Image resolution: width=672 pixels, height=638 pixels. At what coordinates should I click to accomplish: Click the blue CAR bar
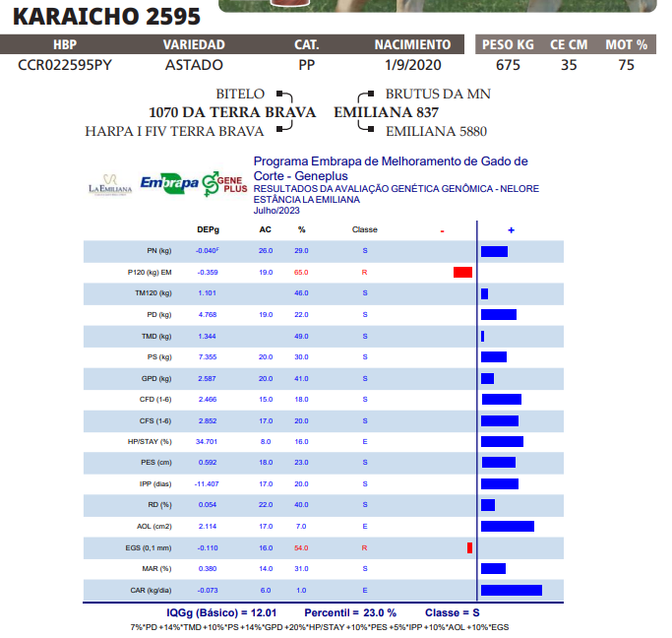pos(511,590)
